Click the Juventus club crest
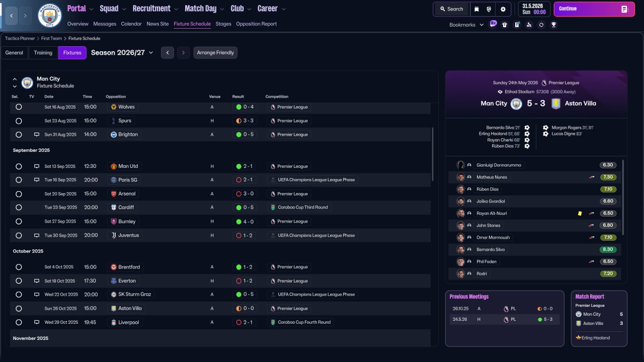Image resolution: width=644 pixels, height=362 pixels. [114, 235]
